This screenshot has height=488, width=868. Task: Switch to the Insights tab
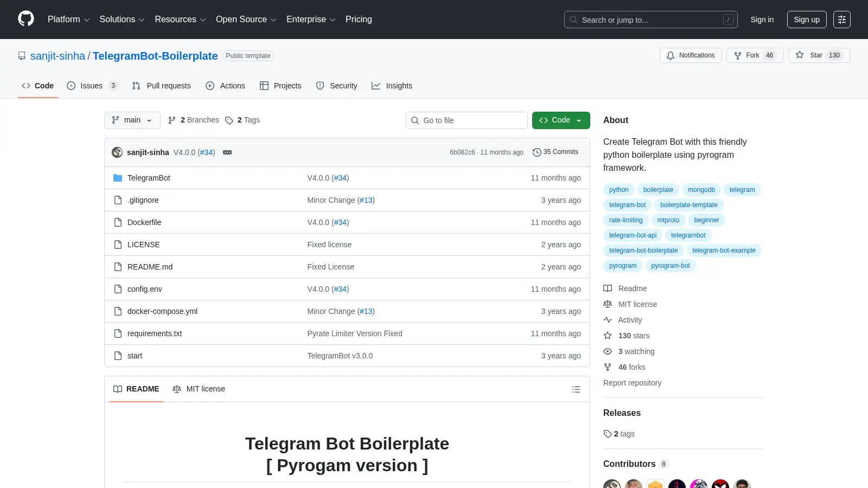click(x=392, y=86)
